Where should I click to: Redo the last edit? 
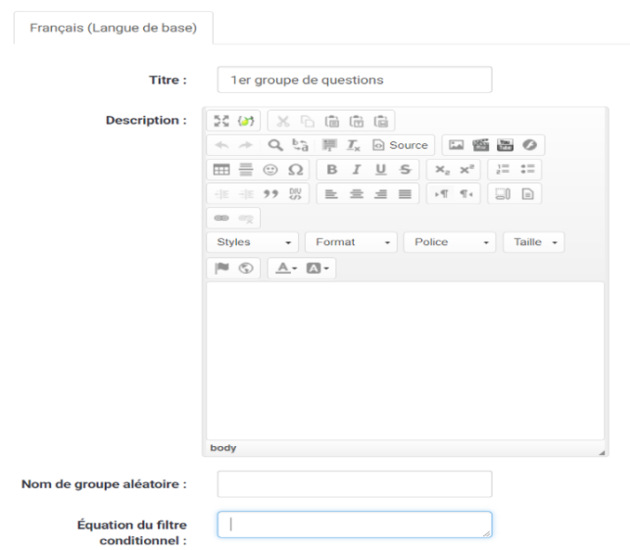(x=246, y=145)
